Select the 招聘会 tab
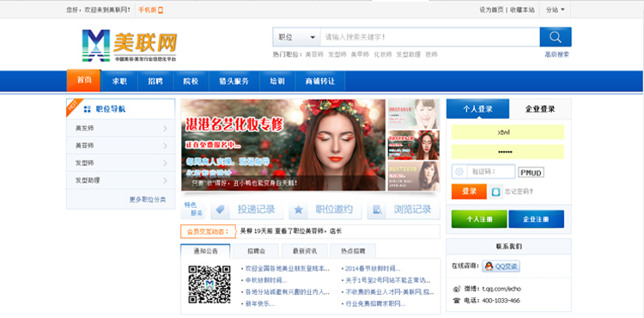The height and width of the screenshot is (318, 644). pyautogui.click(x=256, y=251)
